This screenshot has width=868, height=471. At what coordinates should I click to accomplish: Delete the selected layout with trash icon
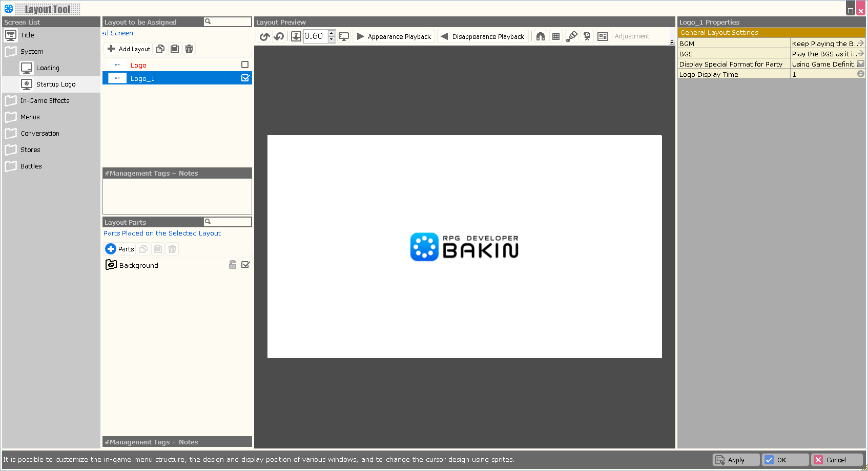[189, 49]
